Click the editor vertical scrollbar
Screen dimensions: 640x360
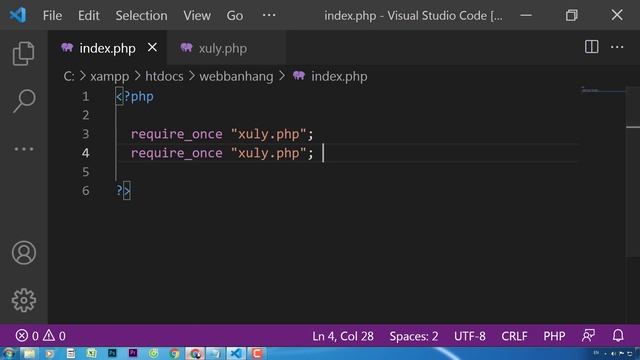coord(633,171)
